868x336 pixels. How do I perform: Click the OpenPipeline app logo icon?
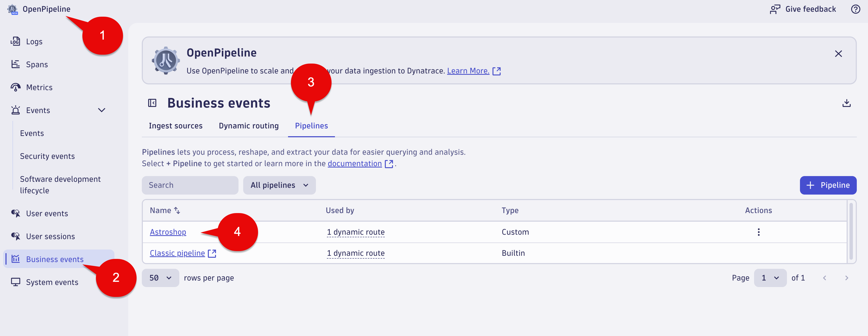click(13, 9)
